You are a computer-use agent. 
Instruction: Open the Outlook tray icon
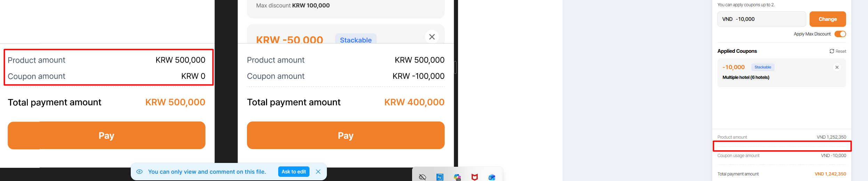[x=492, y=177]
